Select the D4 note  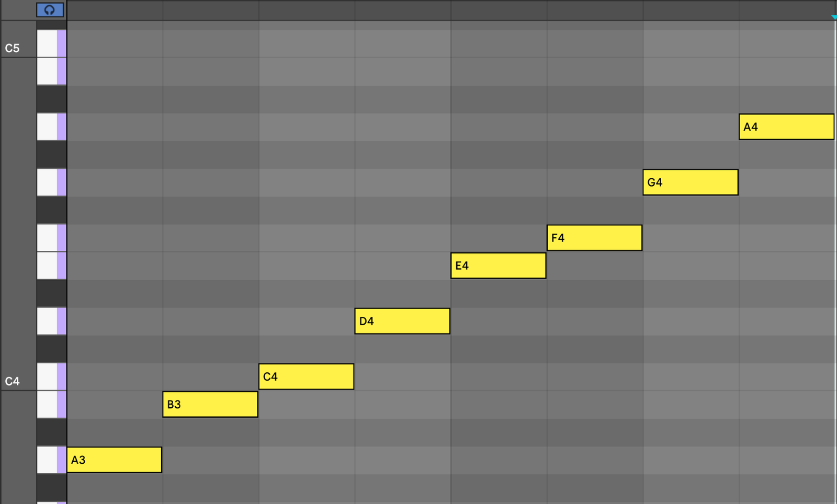pyautogui.click(x=402, y=320)
